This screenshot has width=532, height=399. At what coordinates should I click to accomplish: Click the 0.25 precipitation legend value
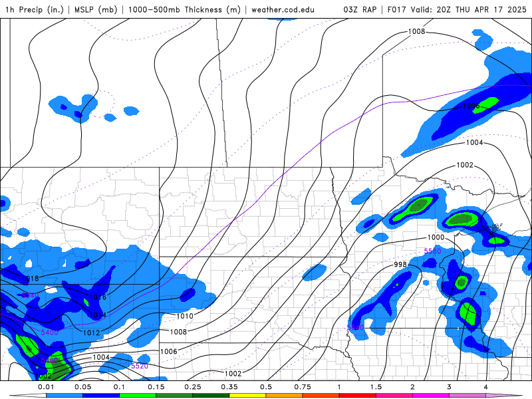pos(193,387)
